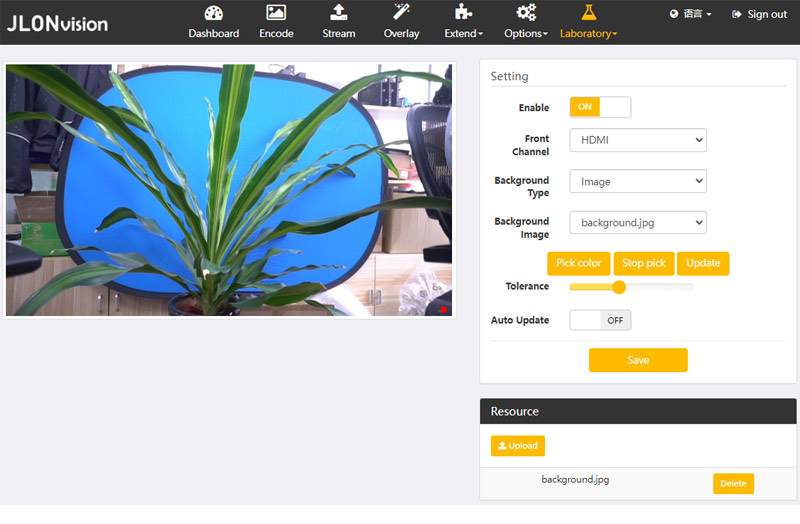
Task: Delete the background.jpg resource
Action: point(733,483)
